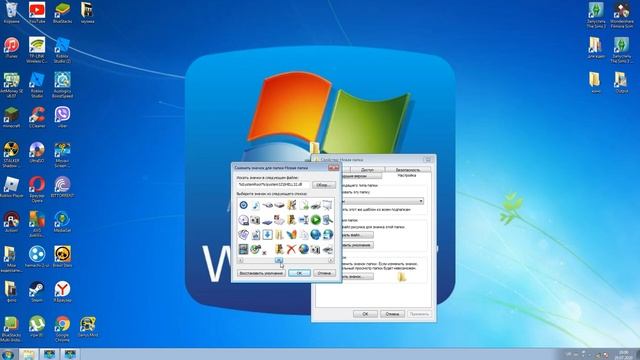This screenshot has height=360, width=640.
Task: Select the TP-LINK Wireless desktop shortcut
Action: [x=37, y=50]
